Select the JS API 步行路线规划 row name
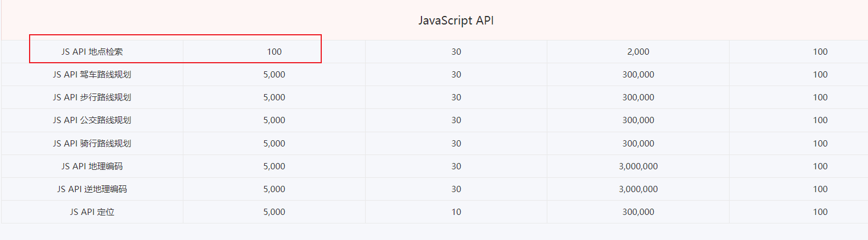The width and height of the screenshot is (868, 240). 92,97
